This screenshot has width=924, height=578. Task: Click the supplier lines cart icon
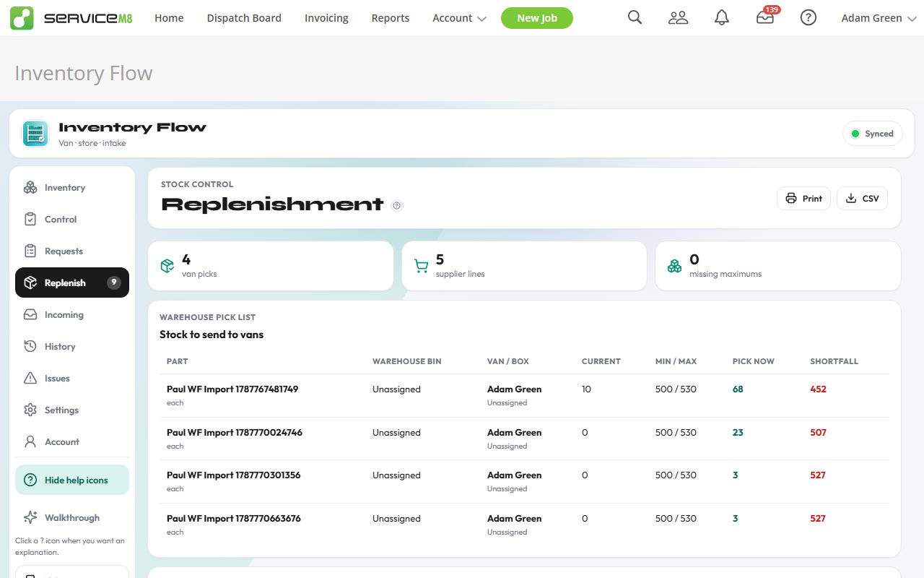pyautogui.click(x=421, y=266)
